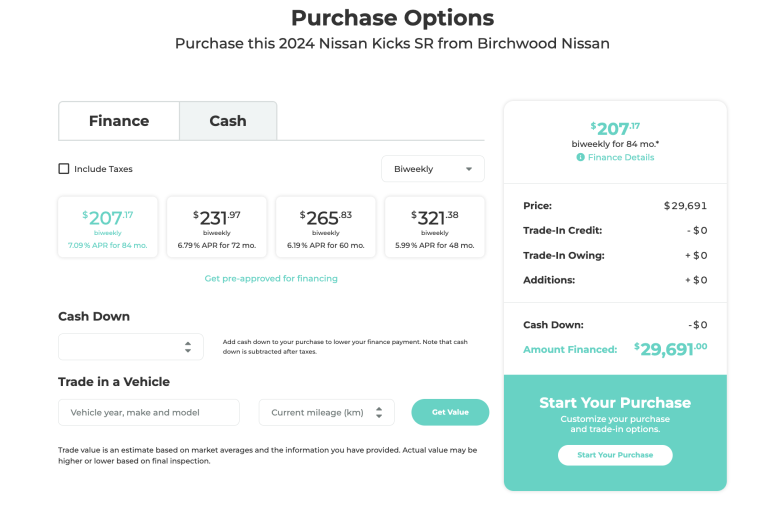
Task: Select the $321.38 biweekly 48 mo. option
Action: (x=434, y=227)
